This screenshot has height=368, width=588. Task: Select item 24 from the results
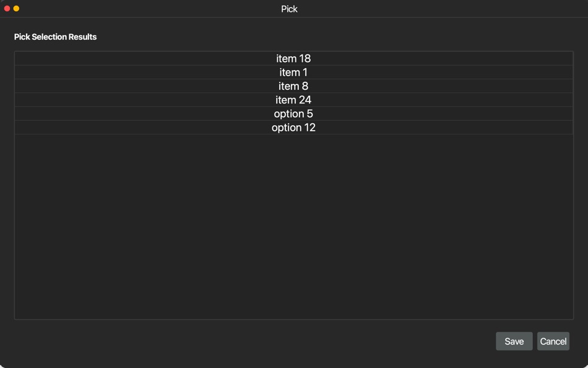294,99
